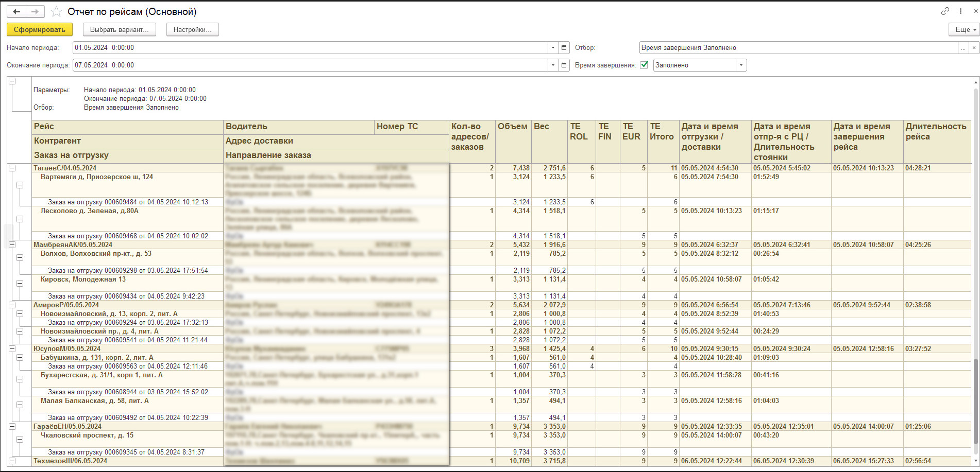Open the Настройки... button

pyautogui.click(x=192, y=29)
